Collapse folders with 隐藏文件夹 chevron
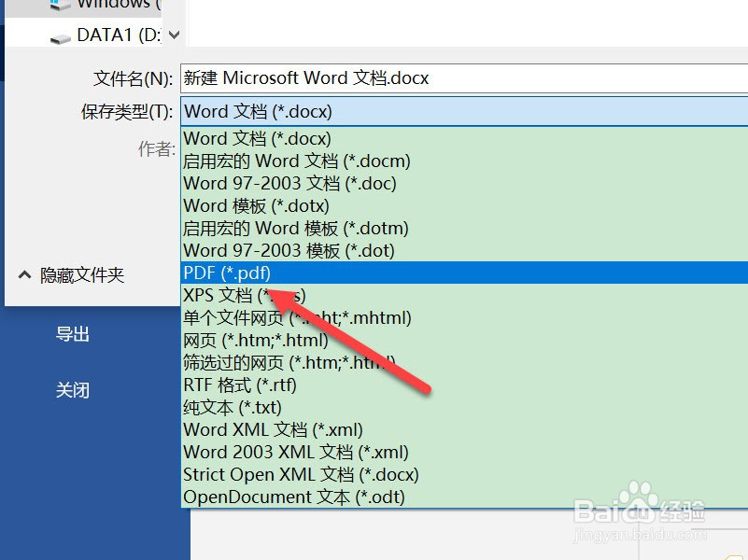This screenshot has width=748, height=560. pyautogui.click(x=24, y=275)
